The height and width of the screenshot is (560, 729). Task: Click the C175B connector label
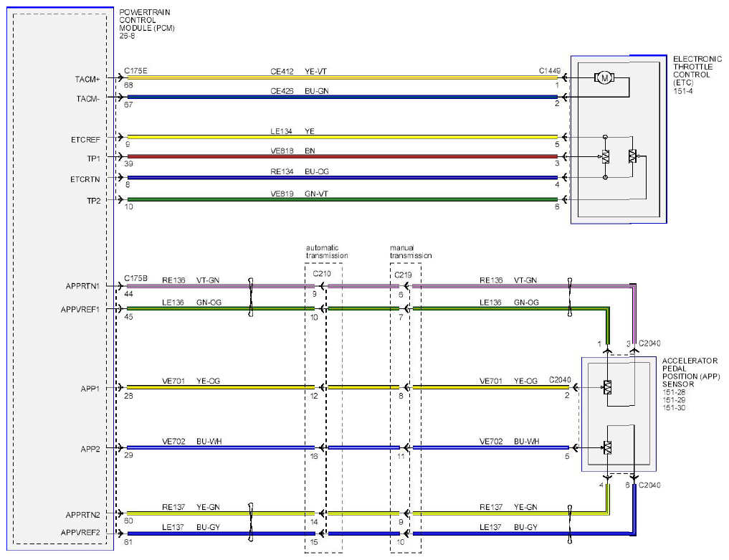135,278
